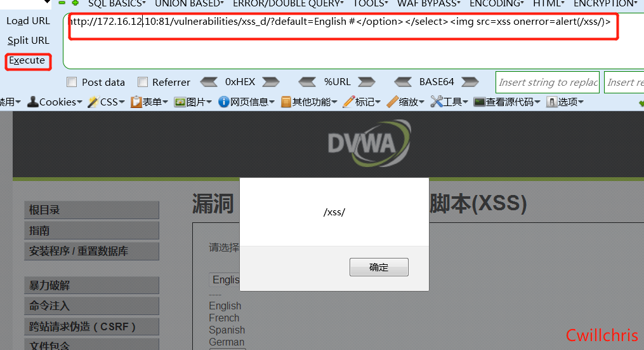
Task: Click Split URL in HackBar
Action: (x=29, y=41)
